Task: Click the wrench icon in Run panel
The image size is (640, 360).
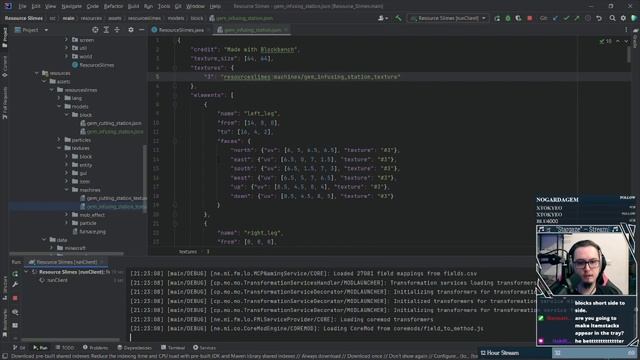Action: 15,284
